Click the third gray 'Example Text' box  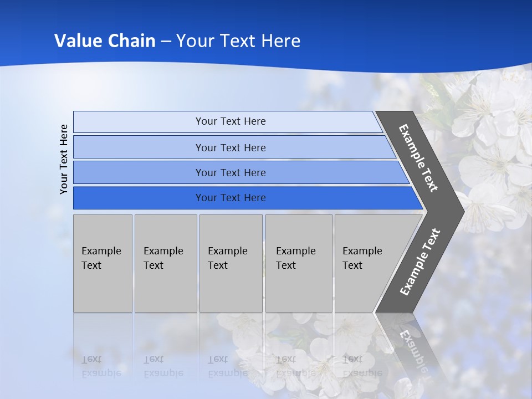pyautogui.click(x=231, y=263)
